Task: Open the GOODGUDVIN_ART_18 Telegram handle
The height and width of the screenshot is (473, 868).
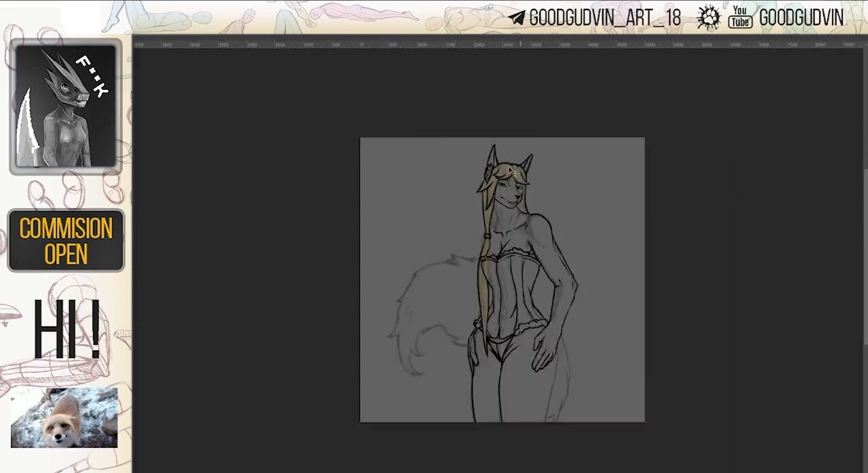Action: point(604,18)
